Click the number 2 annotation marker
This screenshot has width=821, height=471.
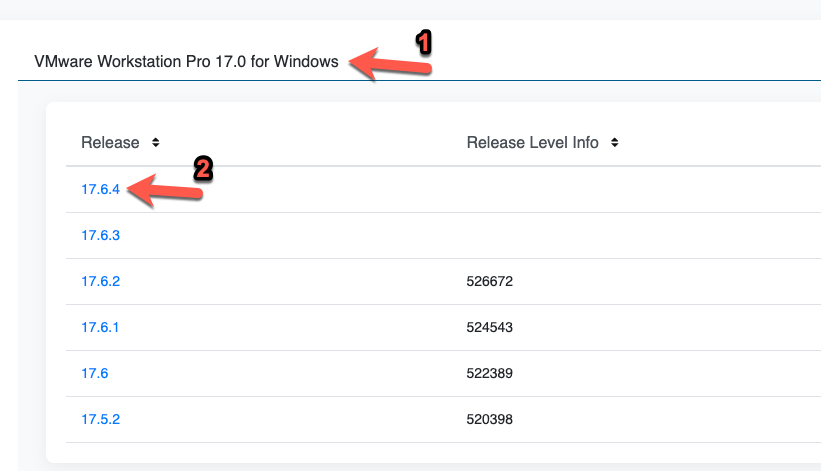(202, 168)
